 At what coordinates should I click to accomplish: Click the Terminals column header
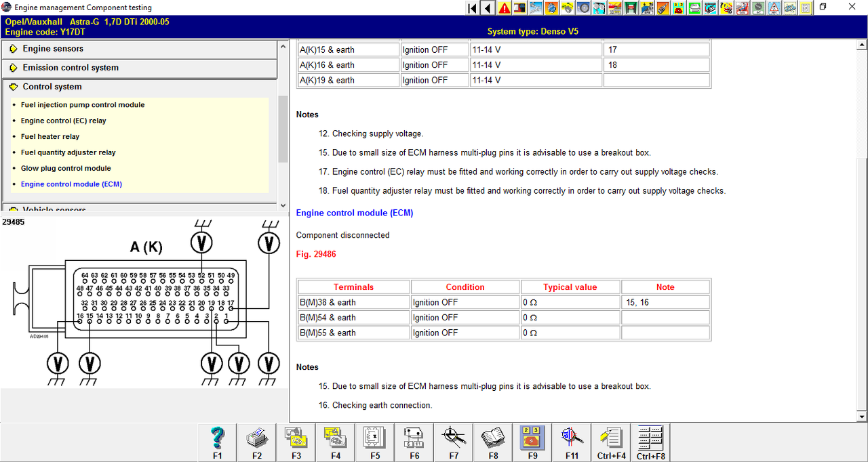(x=353, y=287)
